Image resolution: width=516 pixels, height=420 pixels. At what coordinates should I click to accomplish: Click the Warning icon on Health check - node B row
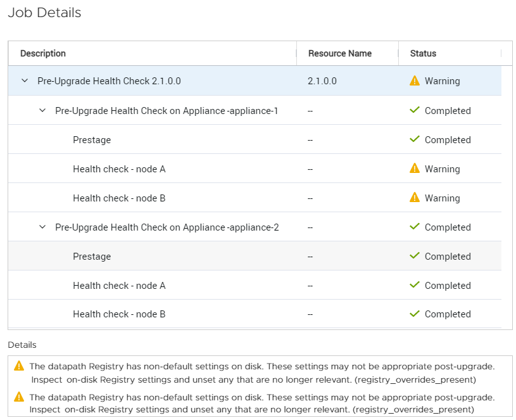[x=415, y=198]
